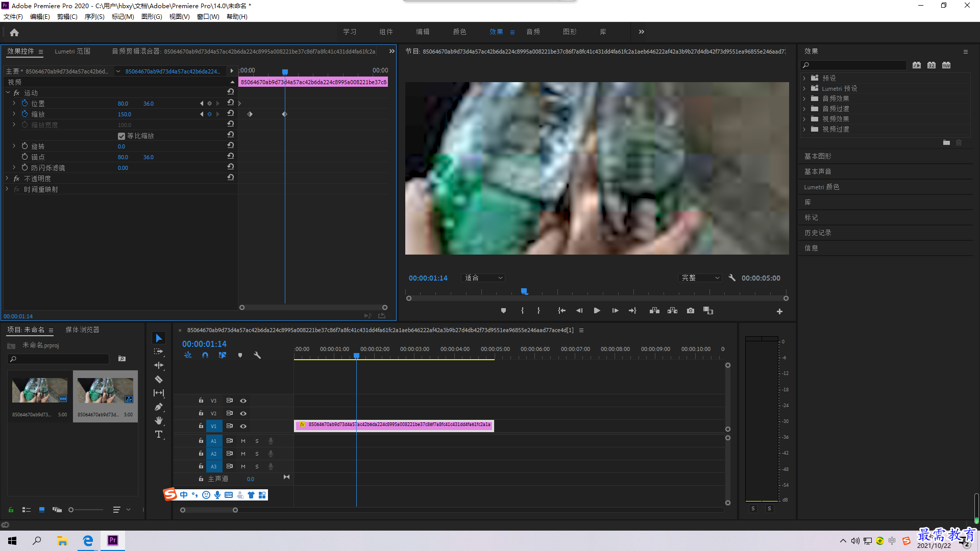This screenshot has height=551, width=980.
Task: Toggle Snap in timeline
Action: 205,355
